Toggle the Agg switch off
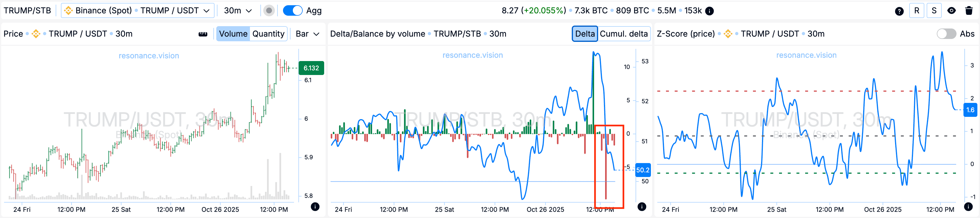 (293, 11)
